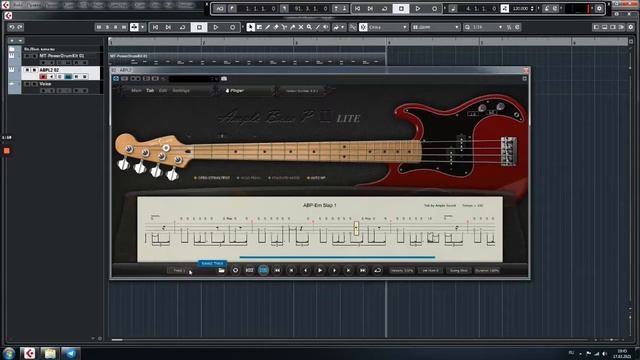Toggle Monitor on ABPL2 02 track

[51, 76]
